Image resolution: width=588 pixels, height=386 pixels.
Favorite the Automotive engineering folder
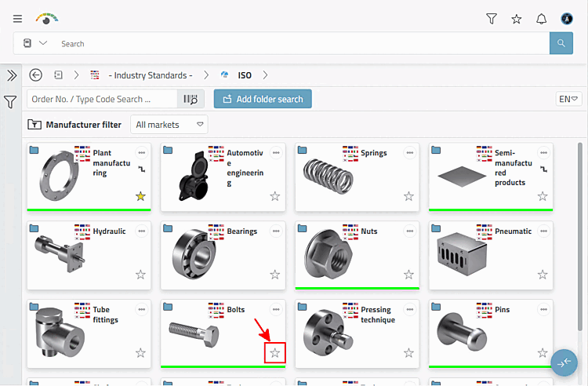(275, 196)
